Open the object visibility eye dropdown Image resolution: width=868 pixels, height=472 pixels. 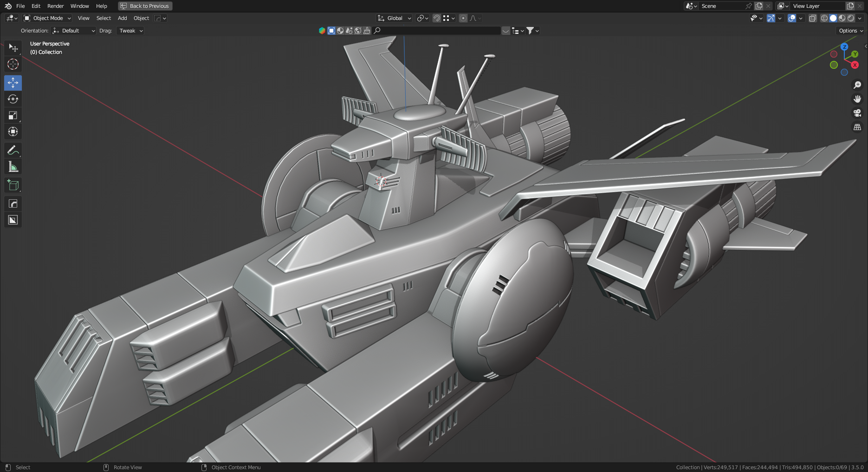coord(756,18)
